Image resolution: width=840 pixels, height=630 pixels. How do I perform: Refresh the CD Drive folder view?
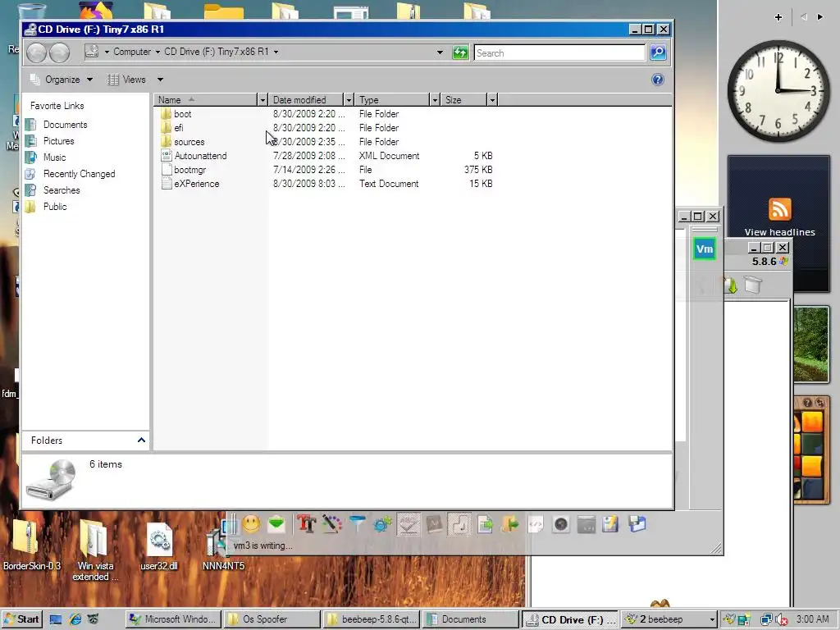click(x=460, y=52)
